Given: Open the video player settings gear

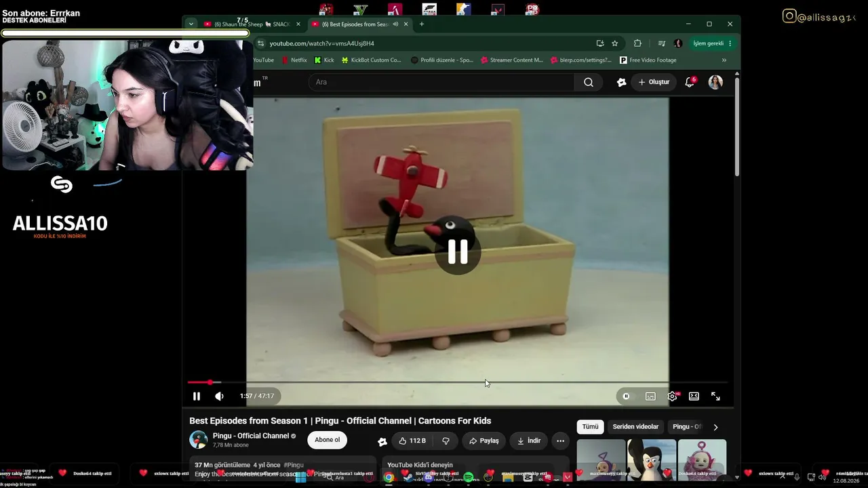Looking at the screenshot, I should [x=672, y=396].
